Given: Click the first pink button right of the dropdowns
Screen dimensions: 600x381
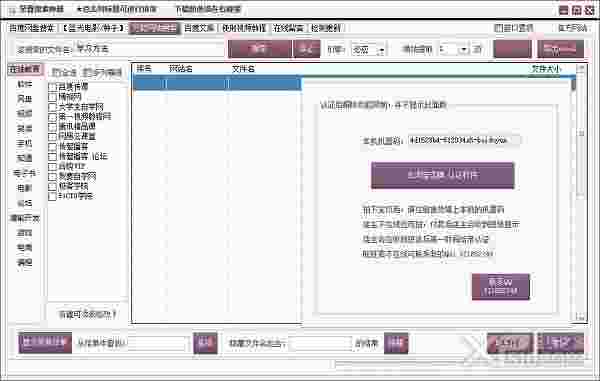Looking at the screenshot, I should pyautogui.click(x=512, y=49).
